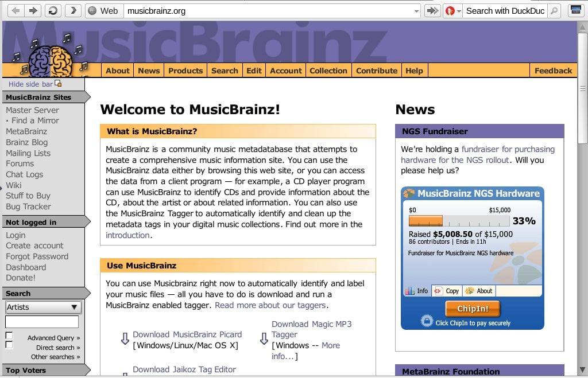This screenshot has height=378, width=588.
Task: Open the Donate! sidebar link
Action: [21, 278]
